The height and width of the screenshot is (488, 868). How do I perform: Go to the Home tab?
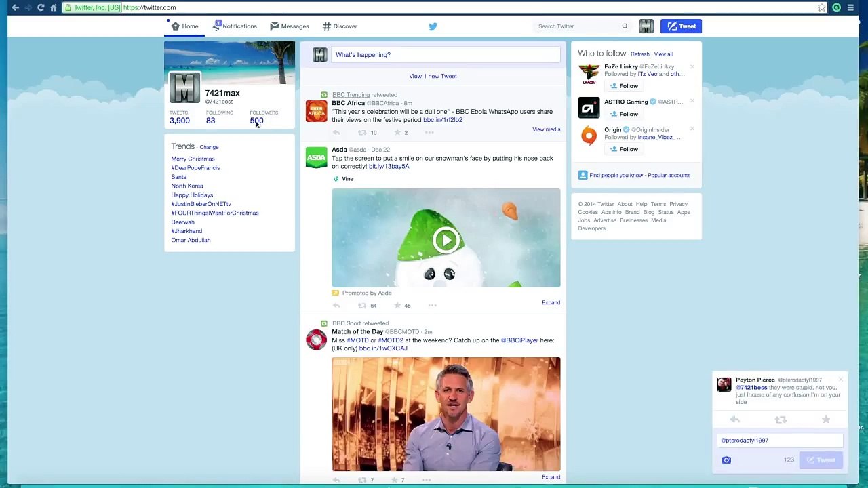pyautogui.click(x=184, y=26)
